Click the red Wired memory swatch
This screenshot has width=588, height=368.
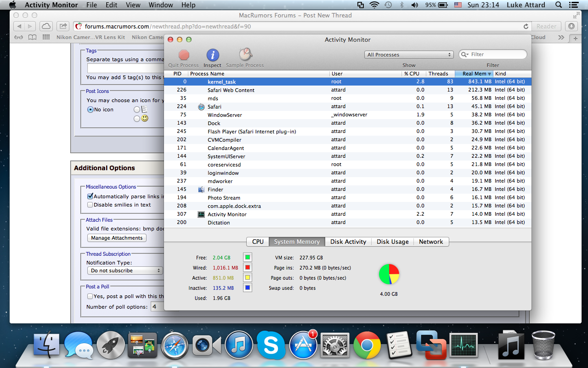[248, 268]
